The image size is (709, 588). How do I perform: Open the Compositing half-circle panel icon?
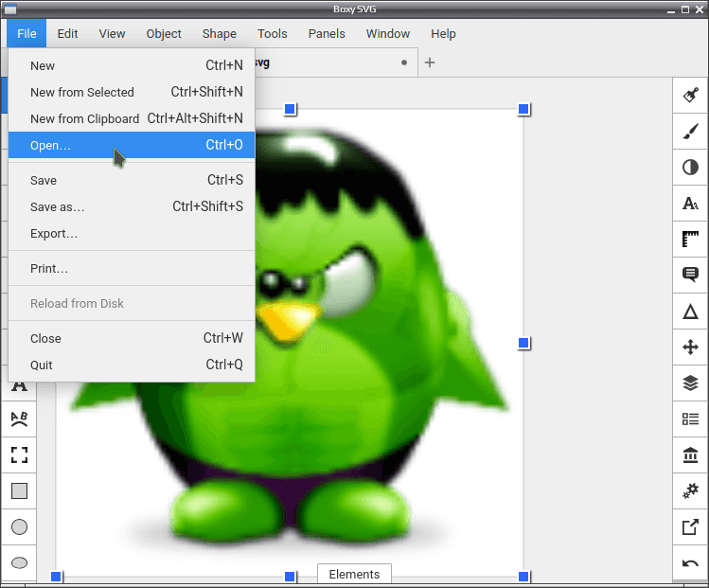click(x=690, y=168)
